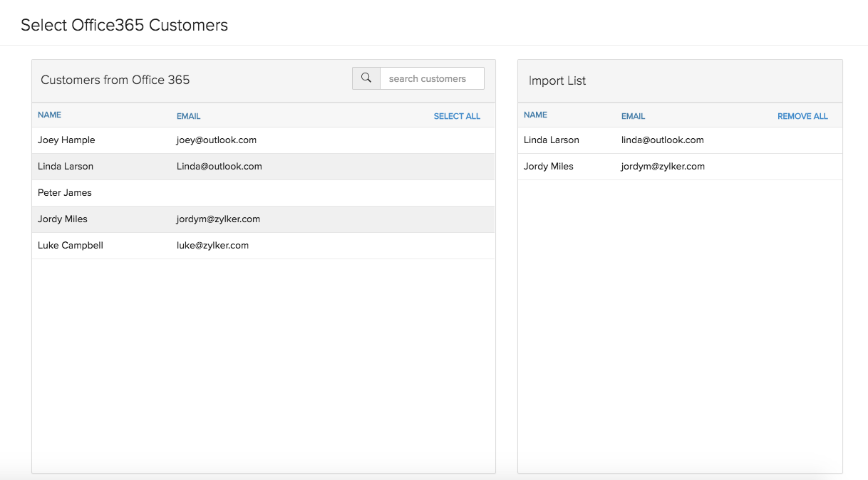The height and width of the screenshot is (480, 868).
Task: Click Linda Larson in the Import List
Action: [550, 140]
